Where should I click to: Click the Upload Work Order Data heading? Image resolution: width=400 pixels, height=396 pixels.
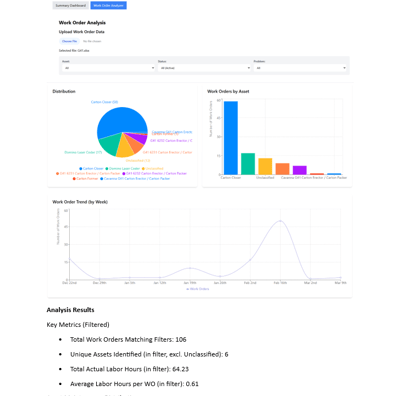pyautogui.click(x=82, y=32)
